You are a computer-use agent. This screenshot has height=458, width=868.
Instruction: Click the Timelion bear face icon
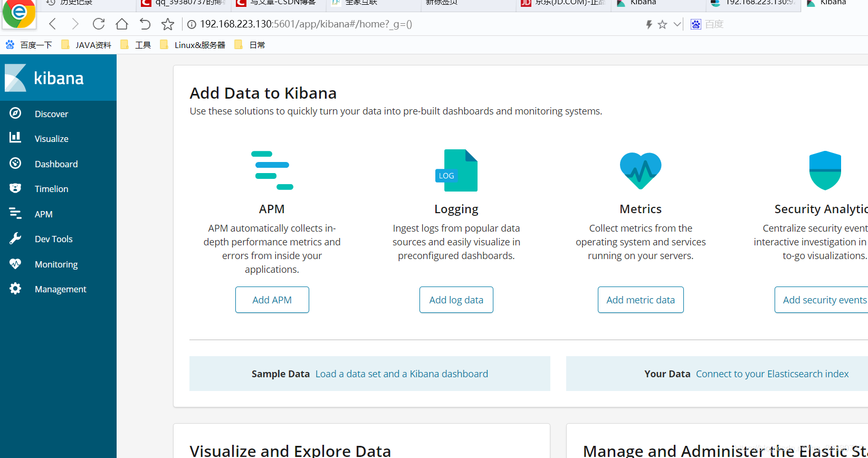15,188
